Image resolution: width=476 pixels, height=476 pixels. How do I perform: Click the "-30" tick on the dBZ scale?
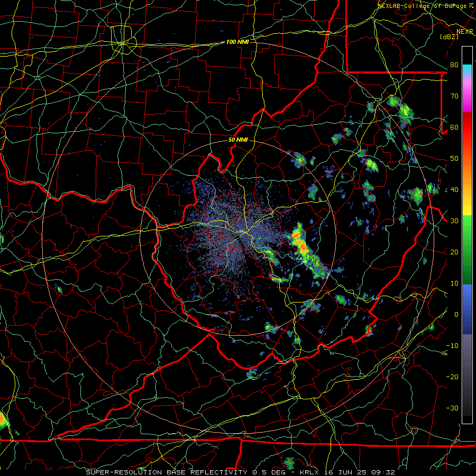point(452,408)
